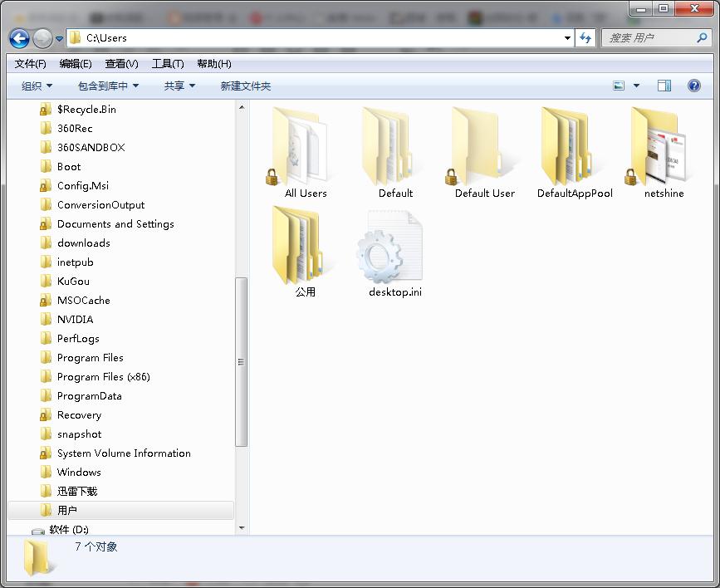Open the 文件(F) menu

click(x=30, y=64)
